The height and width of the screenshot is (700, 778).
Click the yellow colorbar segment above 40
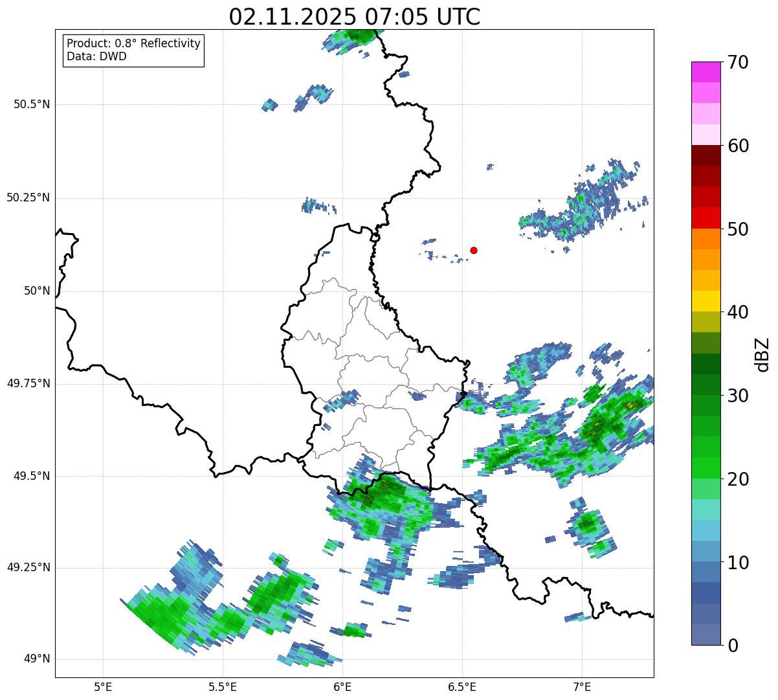706,301
